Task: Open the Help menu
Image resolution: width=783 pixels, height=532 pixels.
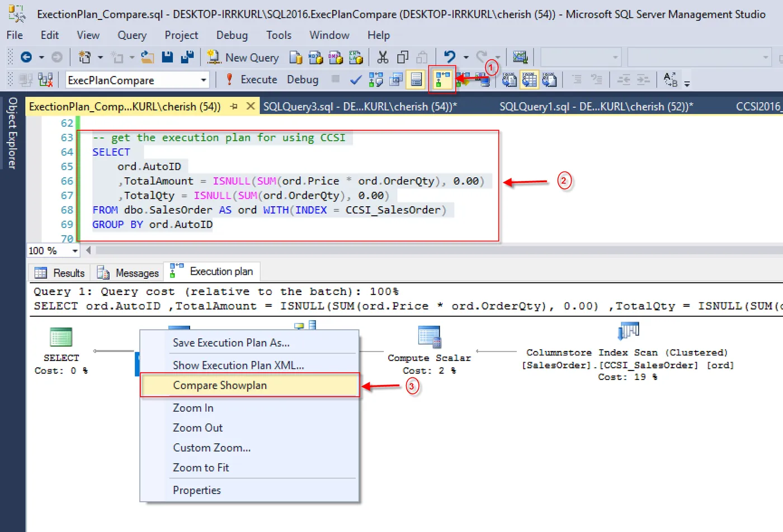Action: click(x=379, y=35)
